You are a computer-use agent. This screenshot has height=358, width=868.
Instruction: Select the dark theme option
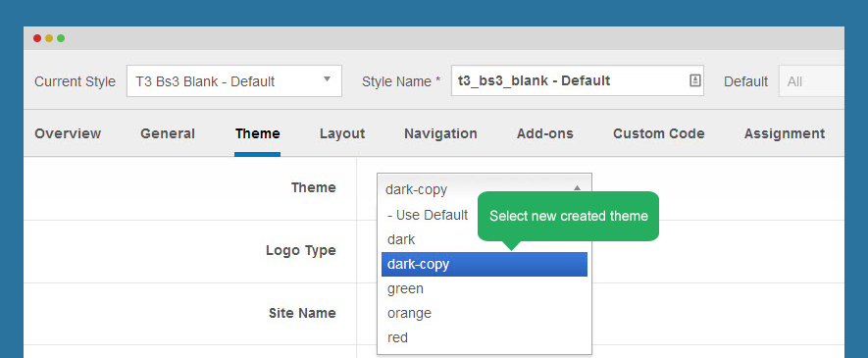point(429,240)
